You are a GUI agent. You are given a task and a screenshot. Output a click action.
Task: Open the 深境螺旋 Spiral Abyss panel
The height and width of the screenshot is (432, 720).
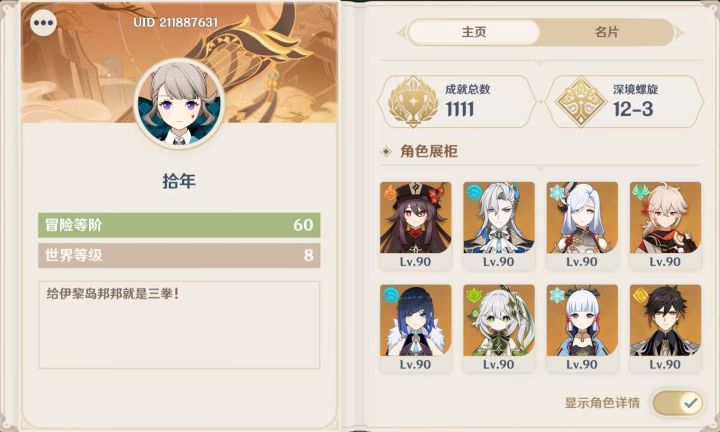tap(624, 101)
